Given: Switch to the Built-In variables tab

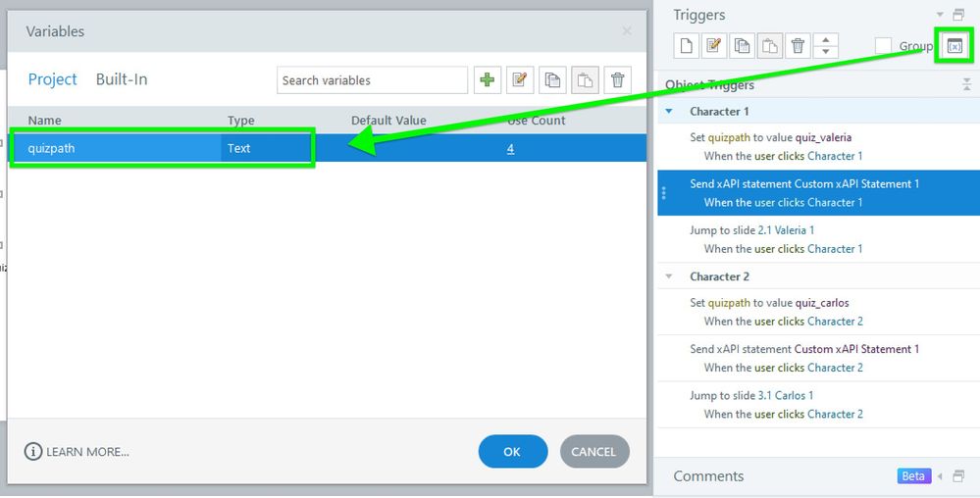Looking at the screenshot, I should 122,79.
